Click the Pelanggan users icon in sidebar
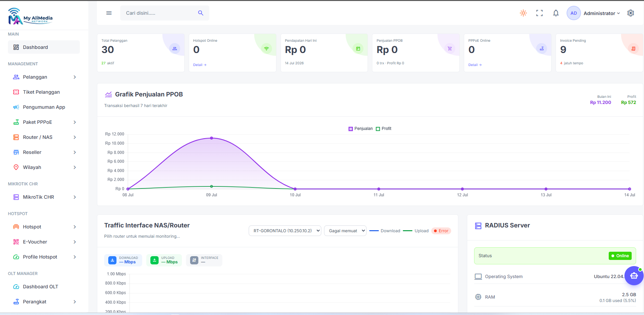Viewport: 644px width, 315px height. pos(16,77)
